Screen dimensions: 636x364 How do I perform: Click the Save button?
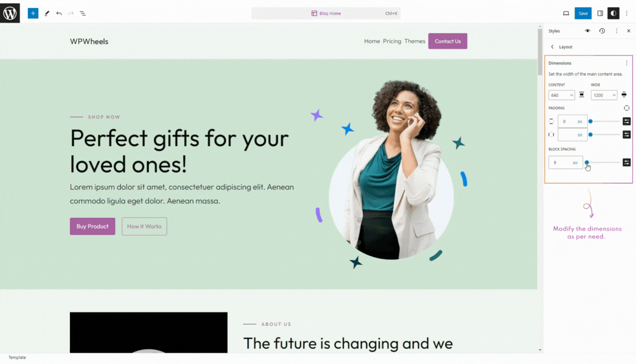click(x=583, y=13)
